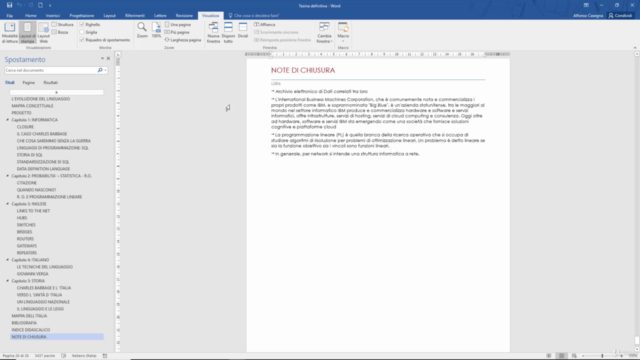The width and height of the screenshot is (640, 360).
Task: Set zoom to 100%
Action: tap(156, 31)
